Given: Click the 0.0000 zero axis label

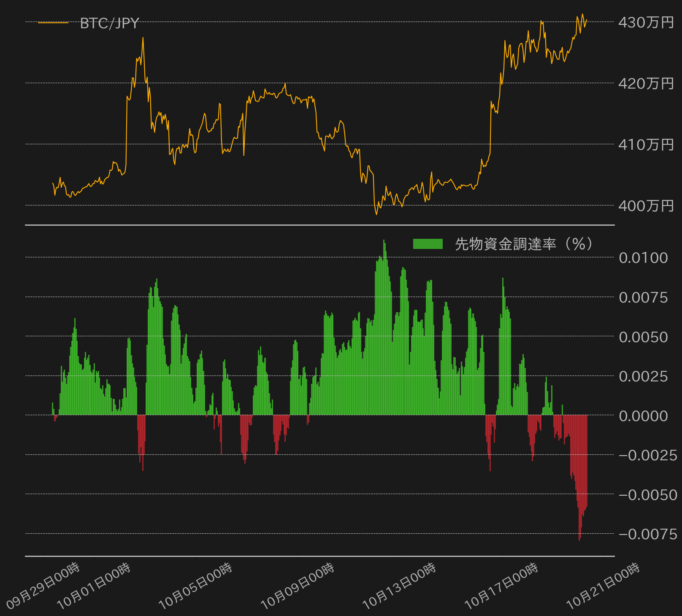Looking at the screenshot, I should click(x=643, y=416).
